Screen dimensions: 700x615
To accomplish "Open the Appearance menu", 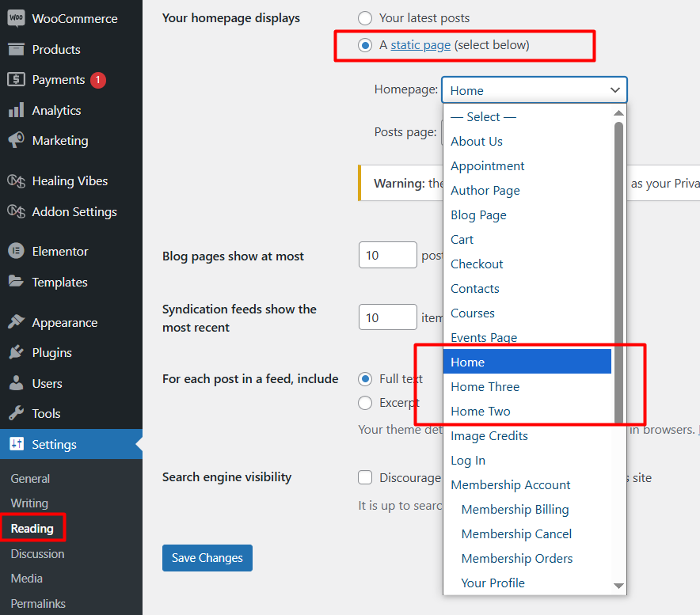I will pyautogui.click(x=71, y=322).
